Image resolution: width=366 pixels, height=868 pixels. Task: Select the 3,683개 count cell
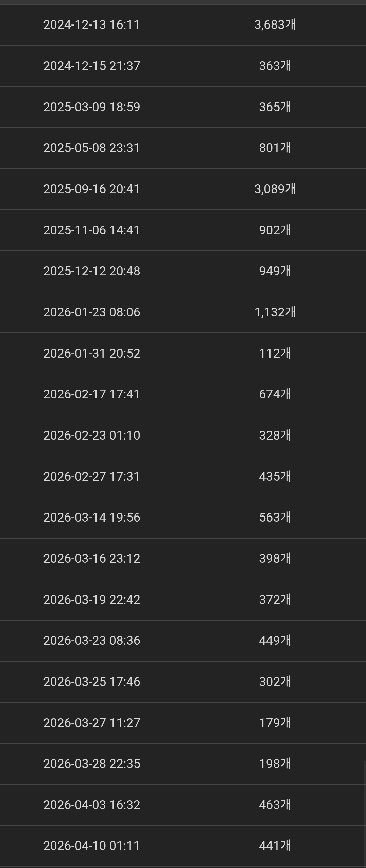[x=275, y=25]
